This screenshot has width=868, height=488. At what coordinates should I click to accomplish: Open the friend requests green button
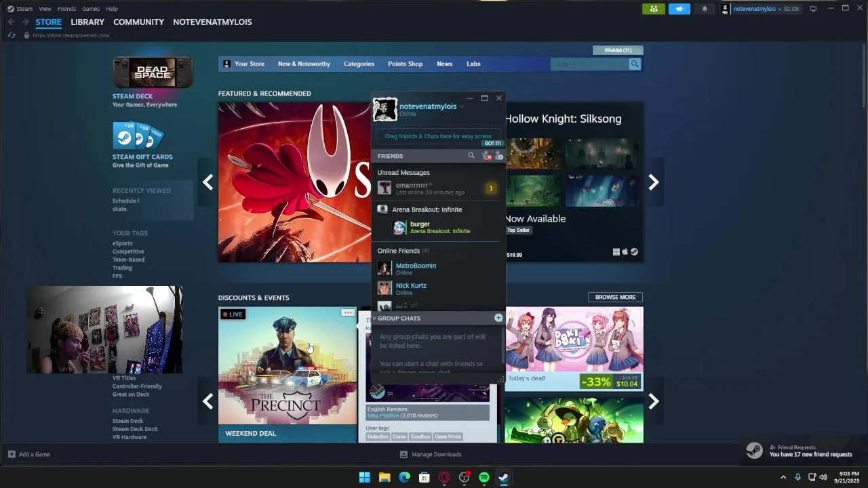tap(654, 9)
